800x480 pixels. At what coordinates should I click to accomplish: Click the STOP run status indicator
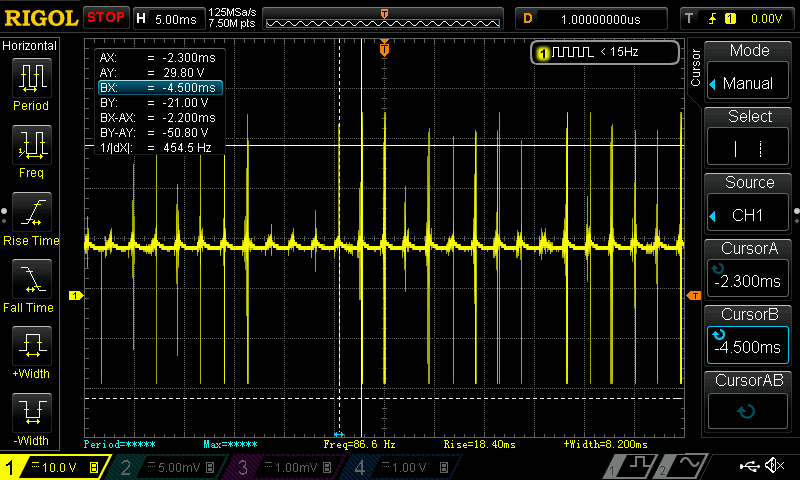tap(106, 17)
